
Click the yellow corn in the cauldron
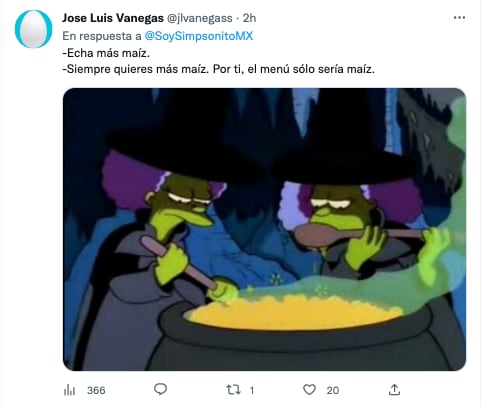(x=293, y=312)
